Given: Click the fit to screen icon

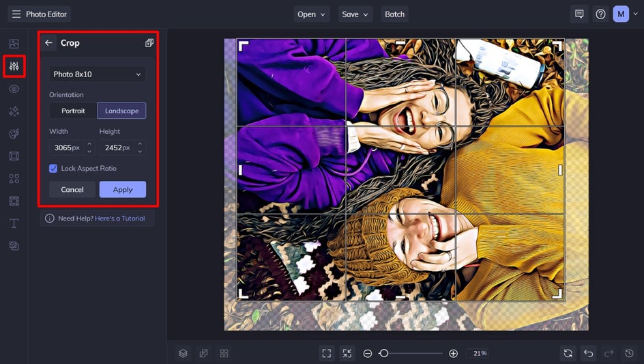Looking at the screenshot, I should point(327,353).
